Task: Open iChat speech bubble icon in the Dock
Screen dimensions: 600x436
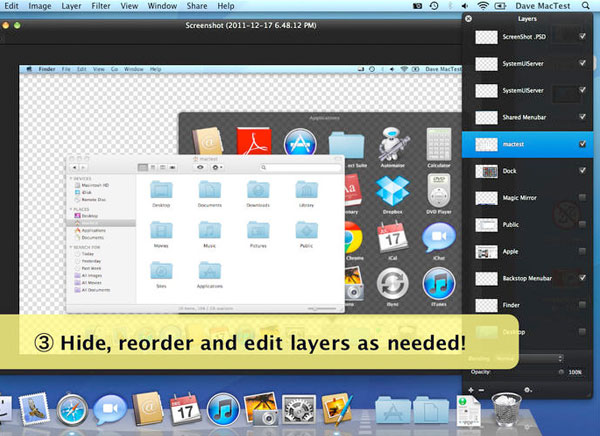Action: click(110, 410)
